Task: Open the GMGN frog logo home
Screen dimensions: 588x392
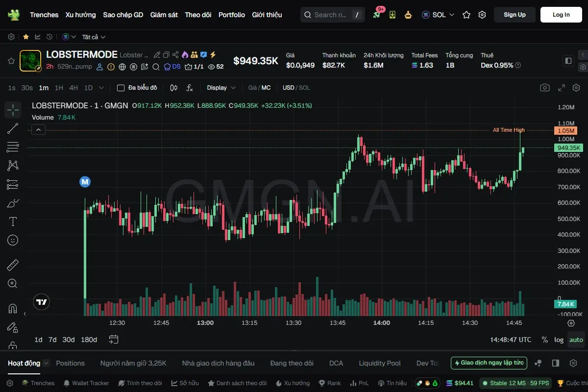Action: 14,15
